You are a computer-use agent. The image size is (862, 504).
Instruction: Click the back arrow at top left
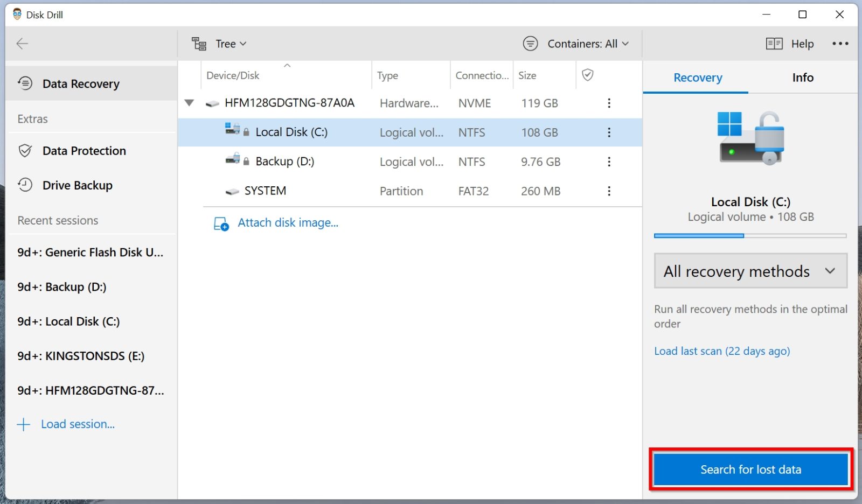coord(22,44)
